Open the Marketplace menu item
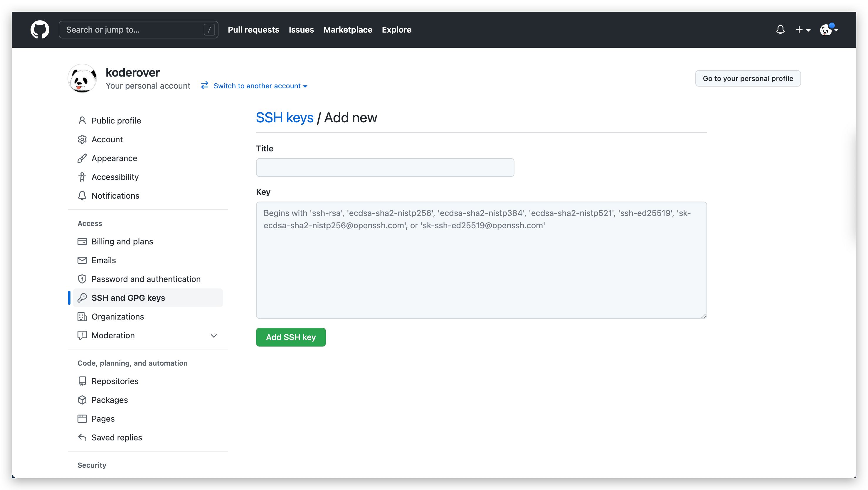Viewport: 868px width, 490px height. [x=348, y=30]
